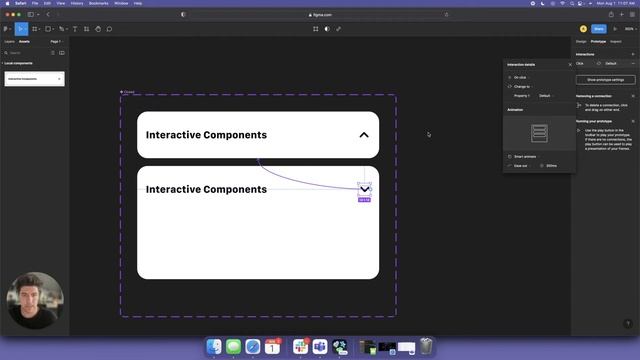Add interaction with Interactions plus icon
This screenshot has width=640, height=360.
(x=633, y=54)
